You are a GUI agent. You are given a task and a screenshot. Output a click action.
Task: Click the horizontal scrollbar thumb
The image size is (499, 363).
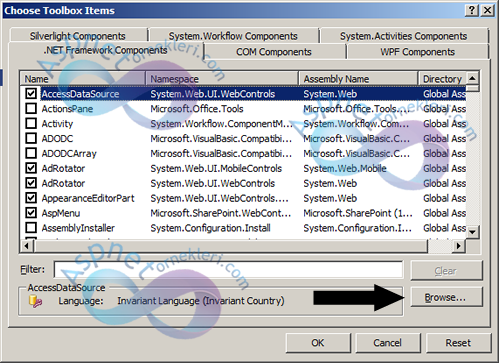coord(231,246)
